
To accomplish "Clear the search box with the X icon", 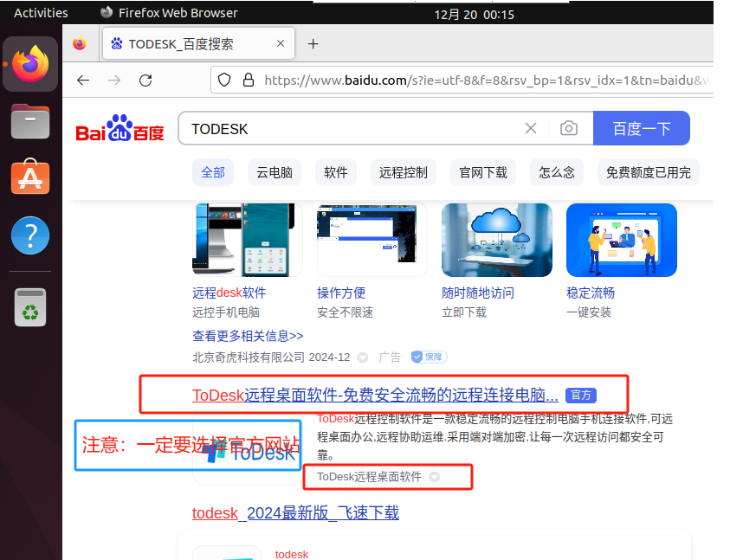I will pyautogui.click(x=531, y=128).
